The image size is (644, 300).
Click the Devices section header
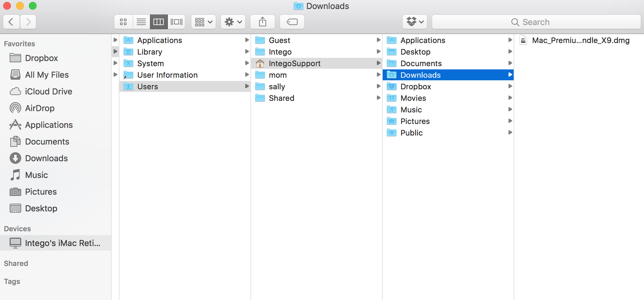click(17, 229)
